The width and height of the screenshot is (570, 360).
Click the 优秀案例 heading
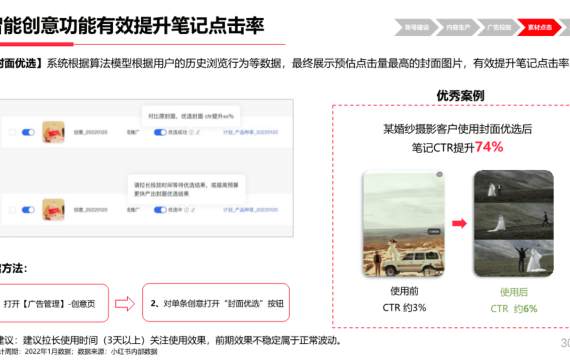[x=460, y=96]
